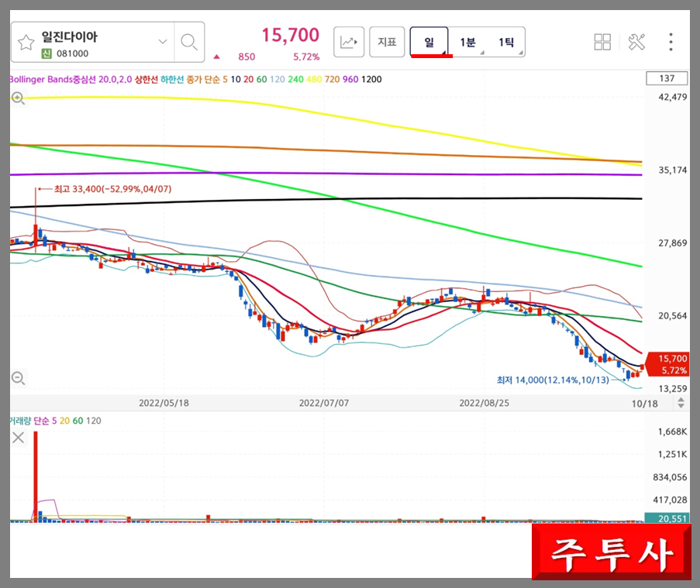Open 1틱 interval dropdown corner arrow
700x588 pixels.
point(520,53)
